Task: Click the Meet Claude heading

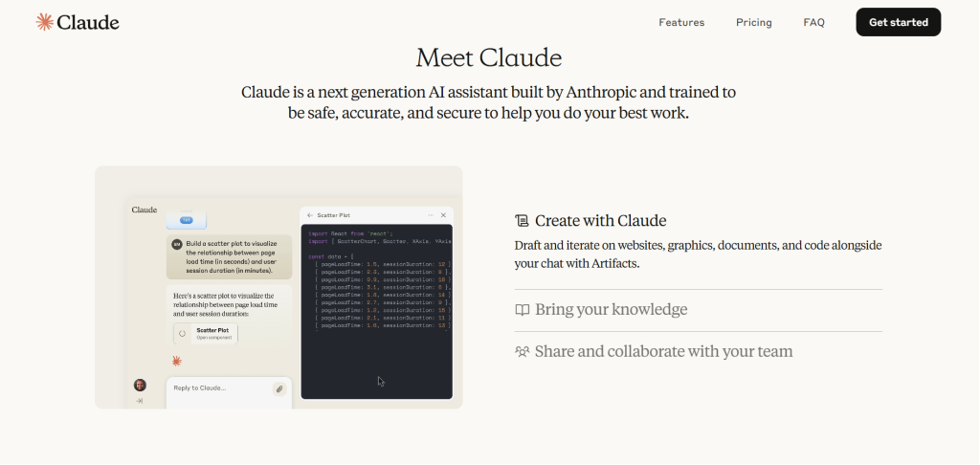Action: 489,57
